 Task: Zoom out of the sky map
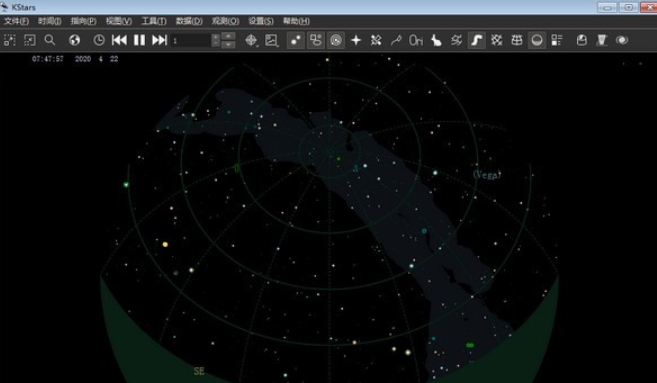coord(30,40)
